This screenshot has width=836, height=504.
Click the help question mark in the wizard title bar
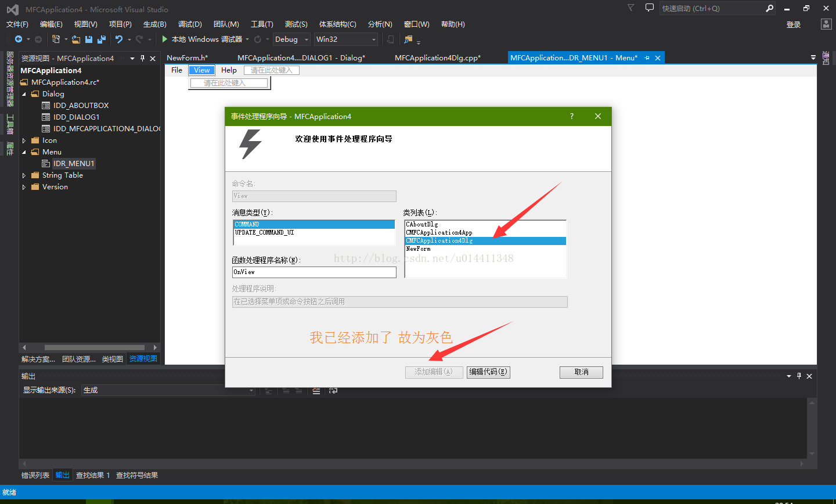point(572,116)
